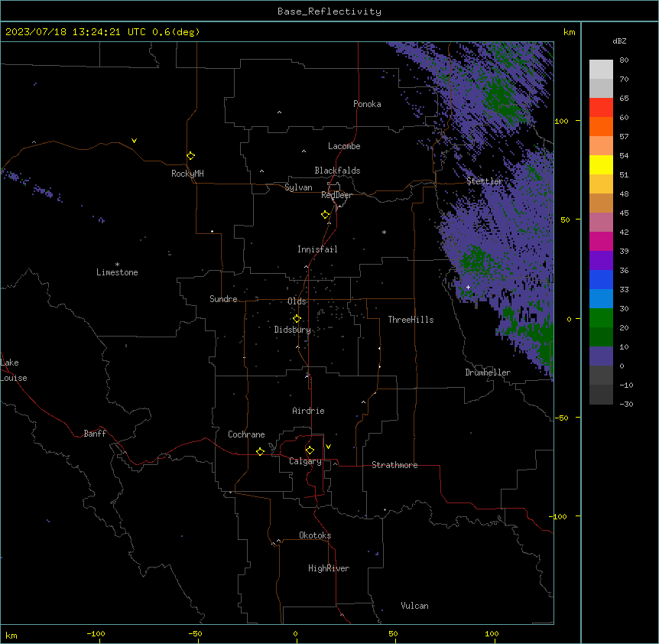Select the 36 dBZ blue color swatch
The image size is (659, 644).
coord(601,279)
